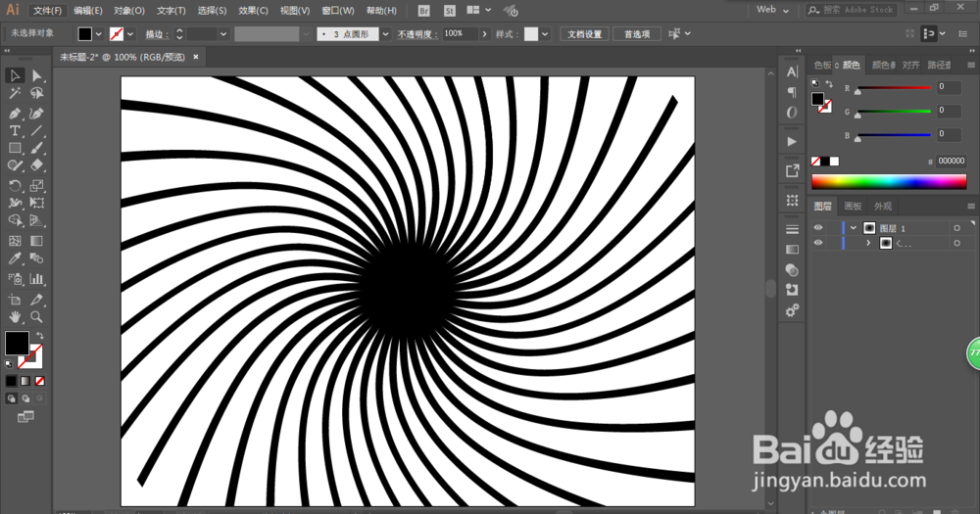
Task: Open the 效果(C) menu
Action: coord(253,11)
